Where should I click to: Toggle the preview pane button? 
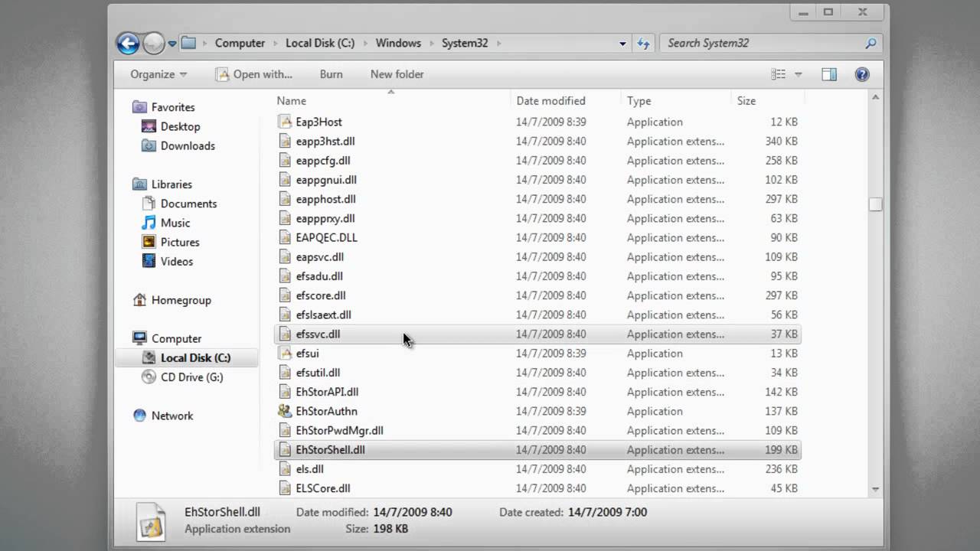click(x=829, y=74)
